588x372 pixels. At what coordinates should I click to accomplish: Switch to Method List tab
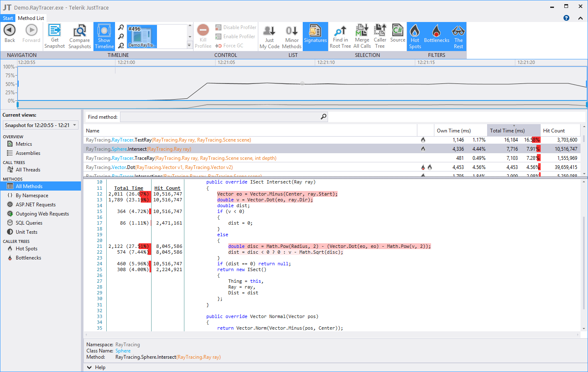pos(31,18)
